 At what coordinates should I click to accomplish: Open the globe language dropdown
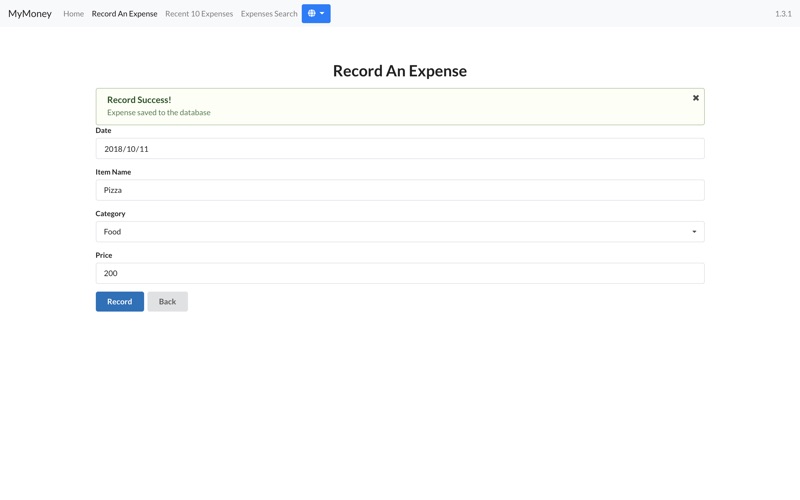316,13
